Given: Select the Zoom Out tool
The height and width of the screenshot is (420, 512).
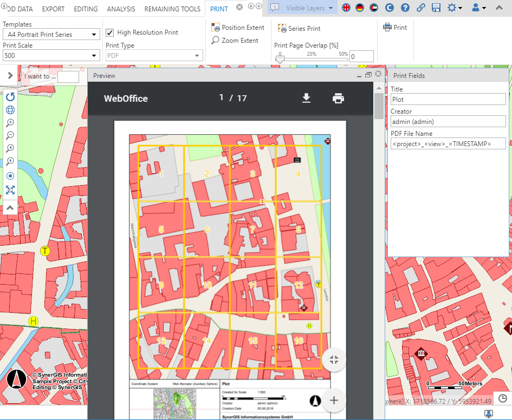Looking at the screenshot, I should click(10, 135).
